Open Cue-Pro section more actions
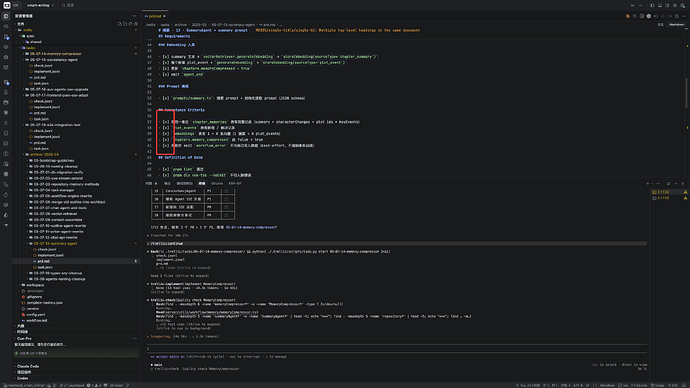 click(x=135, y=339)
